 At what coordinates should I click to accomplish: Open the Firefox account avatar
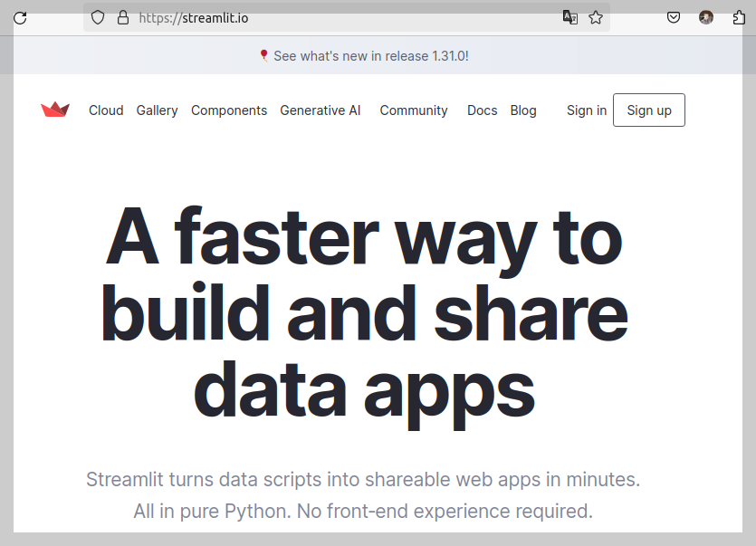(706, 18)
